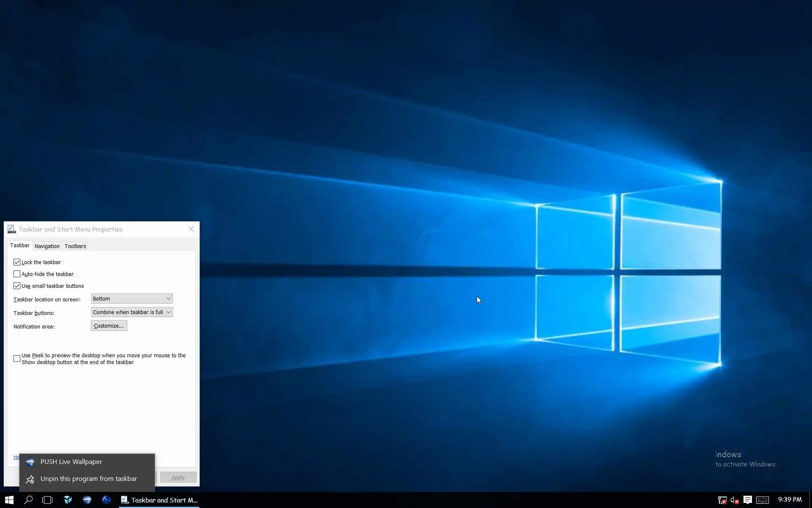Click the taskbar search magnifier icon
Viewport: 812px width, 508px height.
pos(28,500)
